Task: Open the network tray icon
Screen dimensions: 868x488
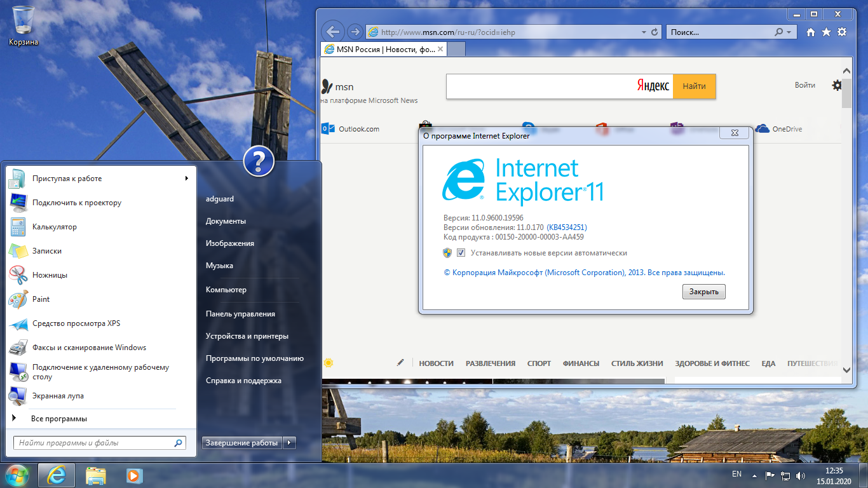Action: click(785, 475)
